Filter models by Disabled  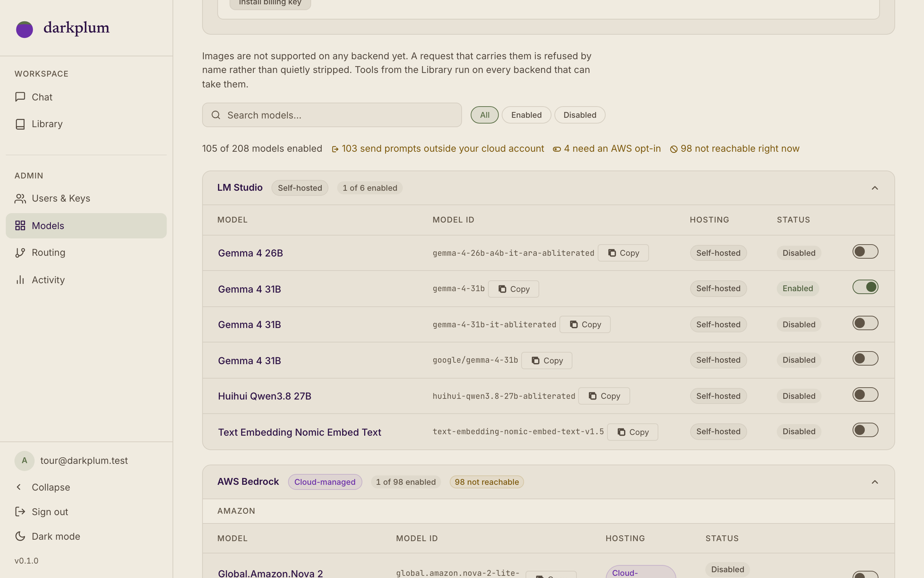point(580,115)
